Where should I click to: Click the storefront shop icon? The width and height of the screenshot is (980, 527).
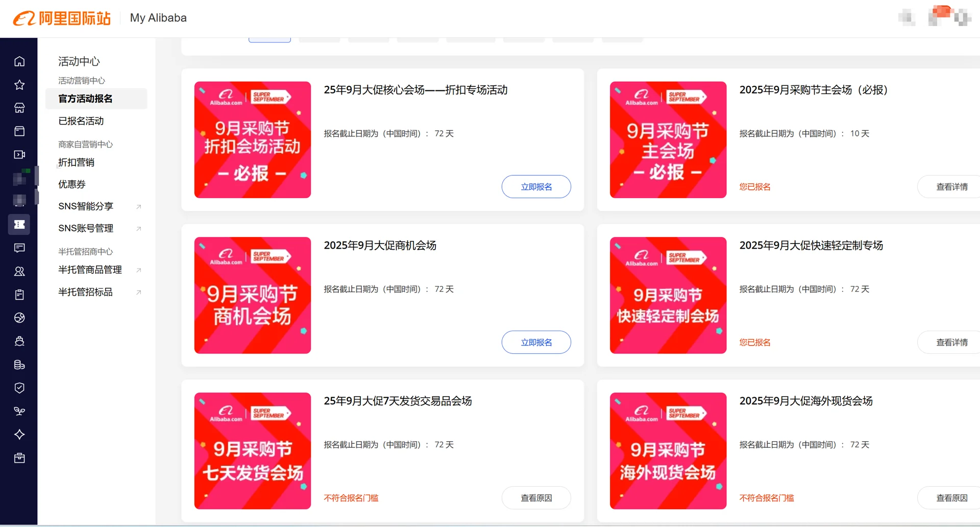[x=19, y=108]
